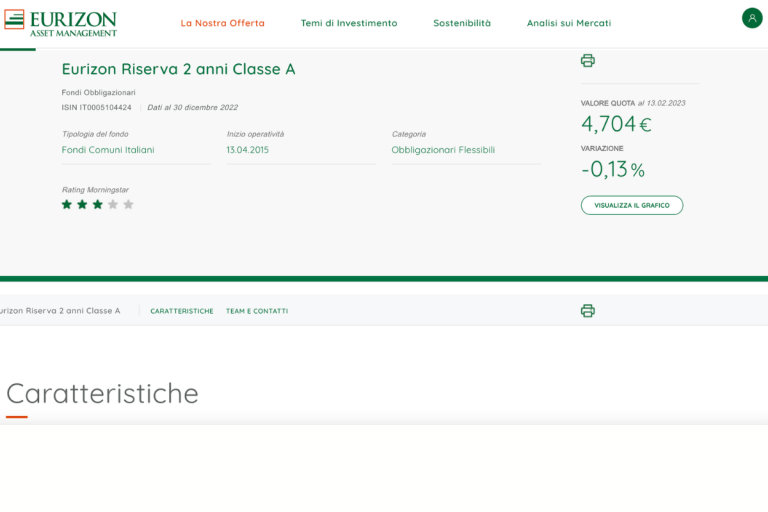Click the fund name in the sub-navigation bar

(x=60, y=311)
